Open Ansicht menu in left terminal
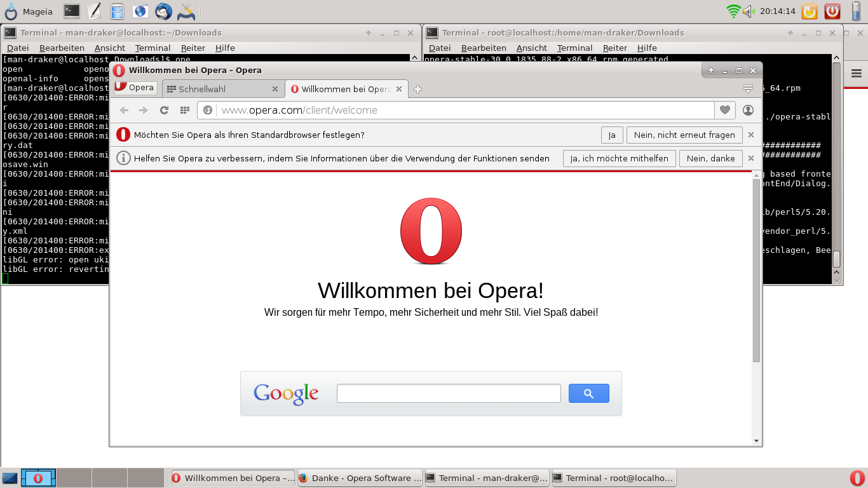868x488 pixels. tap(110, 48)
